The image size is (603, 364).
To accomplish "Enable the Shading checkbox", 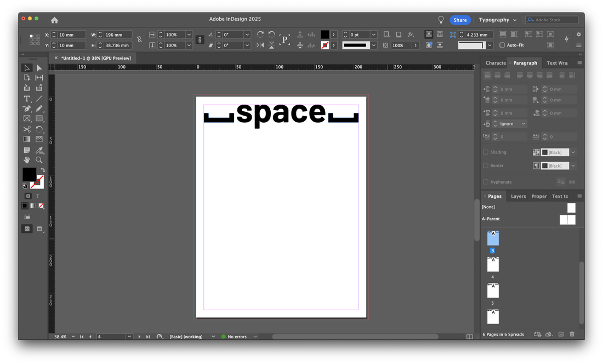I will pyautogui.click(x=486, y=152).
